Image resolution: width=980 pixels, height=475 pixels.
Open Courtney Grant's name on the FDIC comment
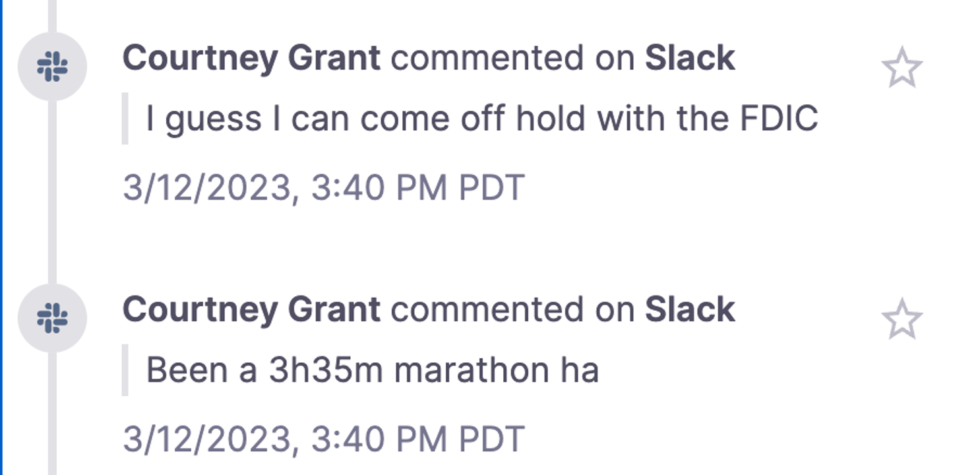tap(251, 59)
